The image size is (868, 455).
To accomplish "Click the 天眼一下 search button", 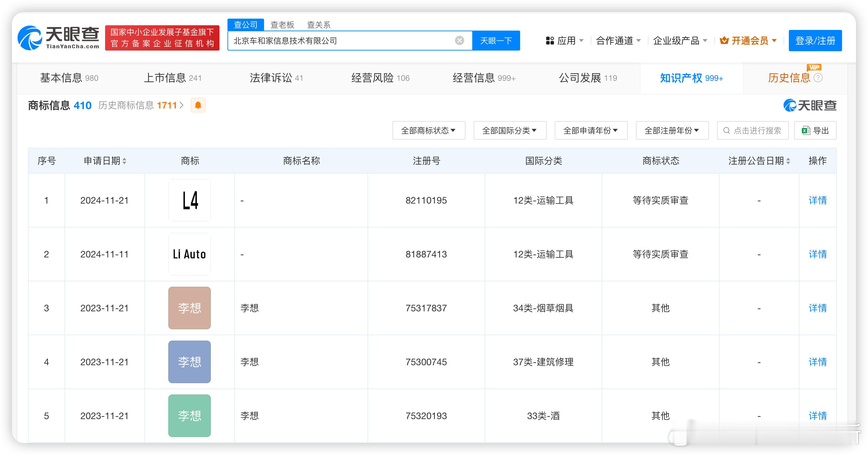I will (x=496, y=41).
